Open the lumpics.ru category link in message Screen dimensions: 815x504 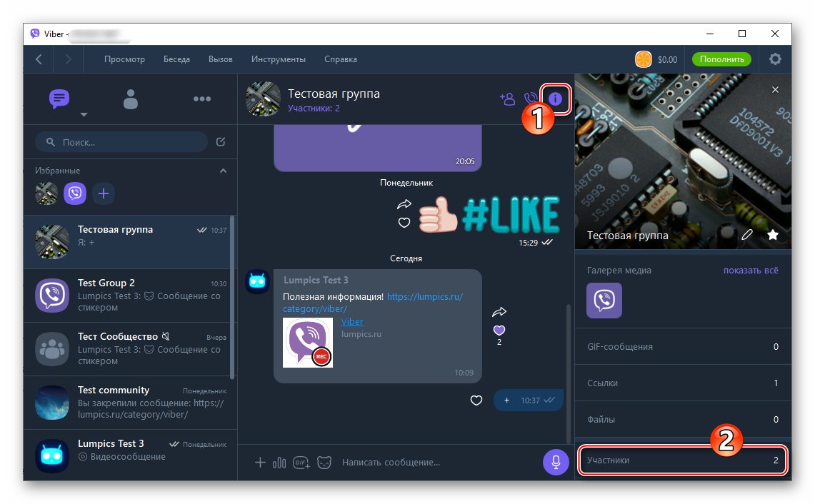(x=373, y=303)
